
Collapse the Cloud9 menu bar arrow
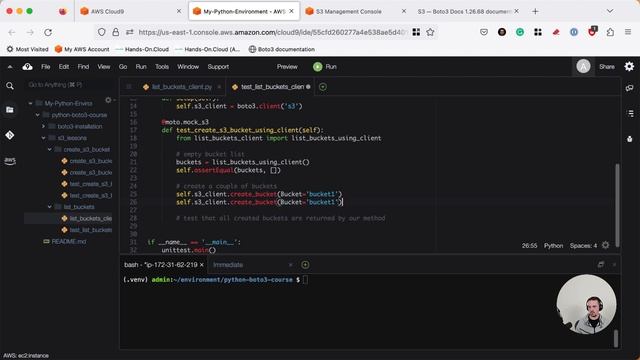10,67
